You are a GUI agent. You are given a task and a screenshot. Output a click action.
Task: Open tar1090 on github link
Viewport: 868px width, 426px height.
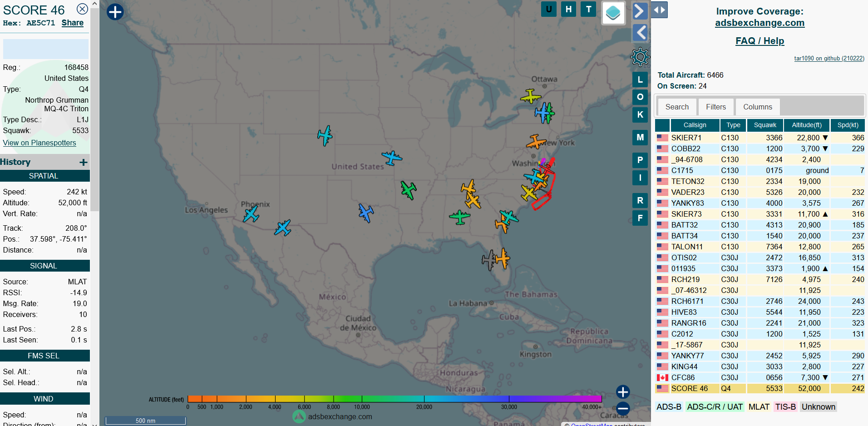pyautogui.click(x=829, y=58)
